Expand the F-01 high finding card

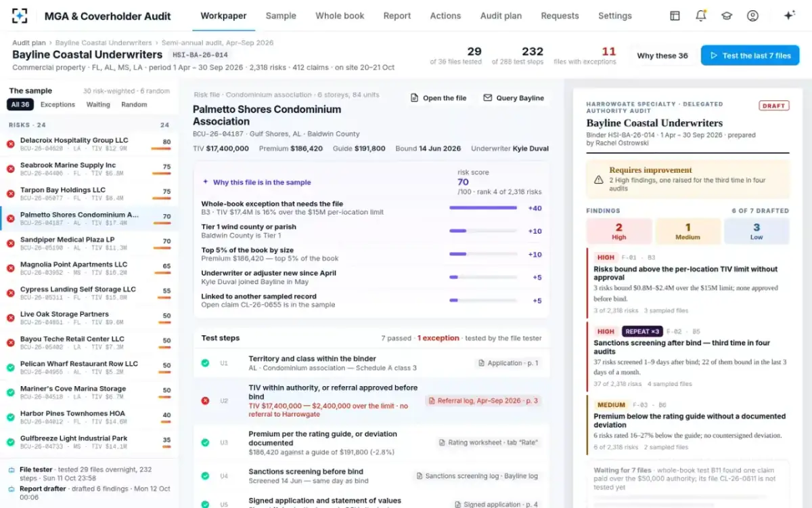[687, 284]
